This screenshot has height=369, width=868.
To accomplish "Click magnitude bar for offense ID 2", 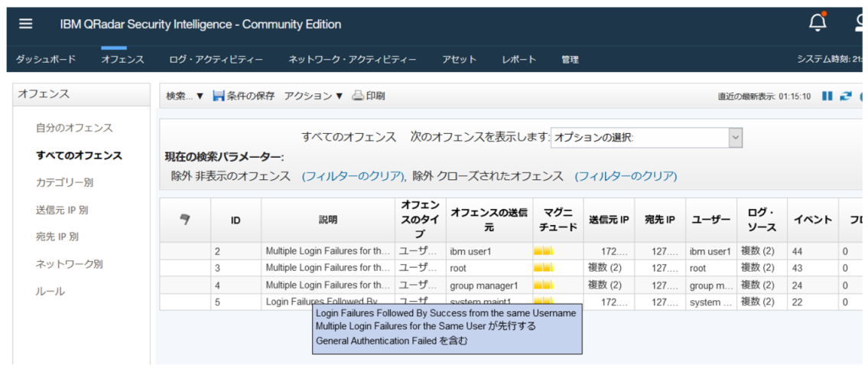I will coord(544,252).
